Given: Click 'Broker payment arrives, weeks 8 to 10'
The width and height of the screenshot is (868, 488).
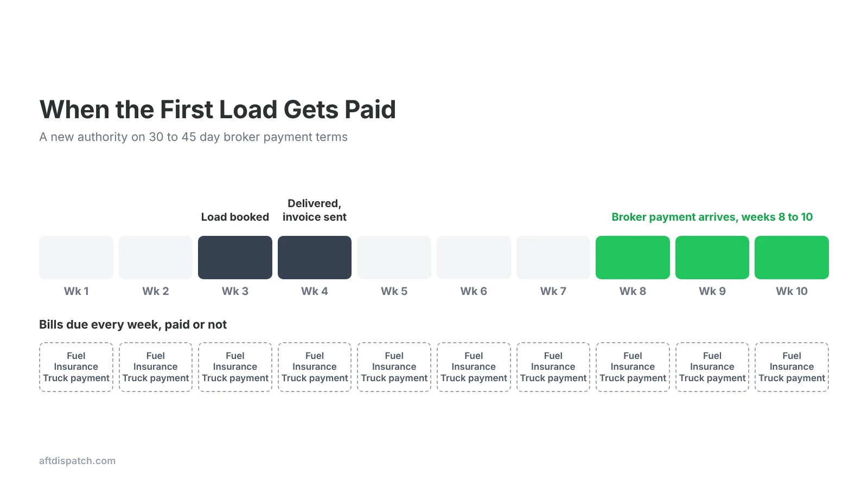Looking at the screenshot, I should coord(712,217).
